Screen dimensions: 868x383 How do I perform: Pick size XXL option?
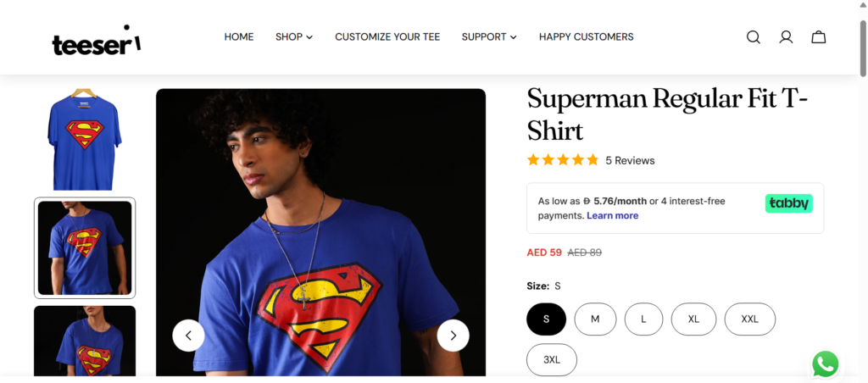749,319
